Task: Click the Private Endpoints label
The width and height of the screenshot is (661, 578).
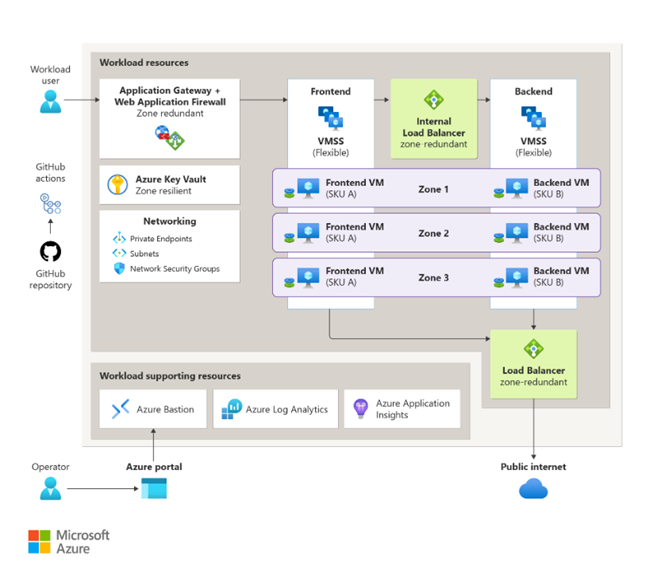Action: [x=161, y=239]
